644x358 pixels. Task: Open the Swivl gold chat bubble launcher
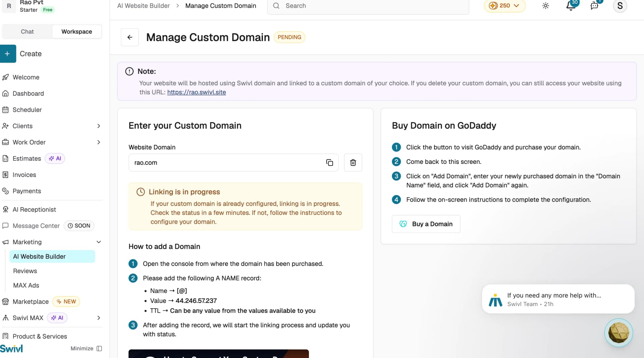[x=619, y=332]
